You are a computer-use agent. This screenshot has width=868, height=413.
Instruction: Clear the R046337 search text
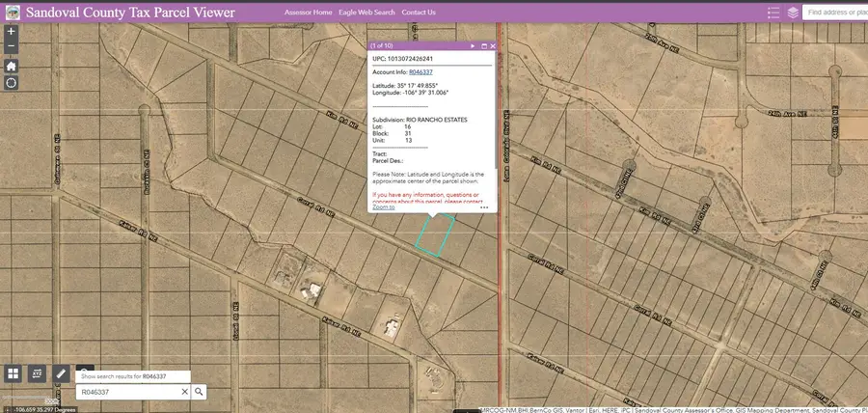[185, 392]
